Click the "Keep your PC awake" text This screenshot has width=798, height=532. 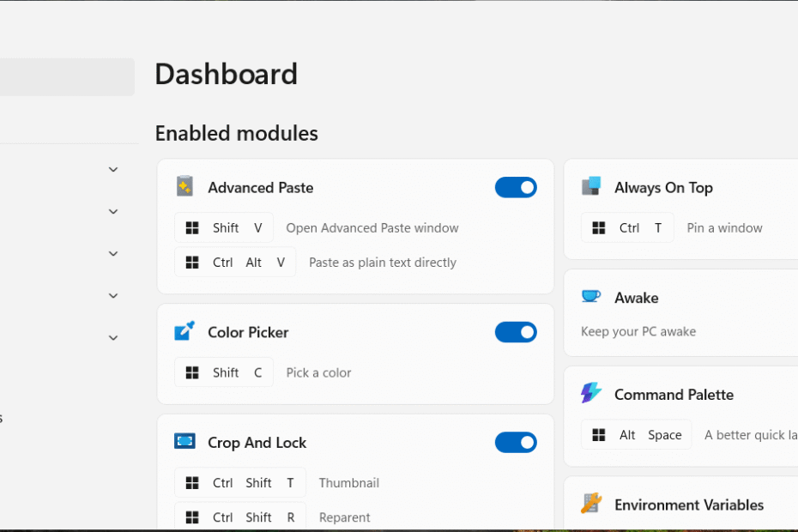[638, 332]
